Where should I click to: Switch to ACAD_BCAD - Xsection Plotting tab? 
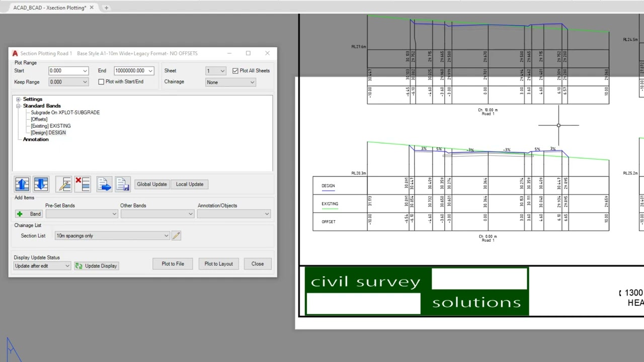pyautogui.click(x=49, y=8)
